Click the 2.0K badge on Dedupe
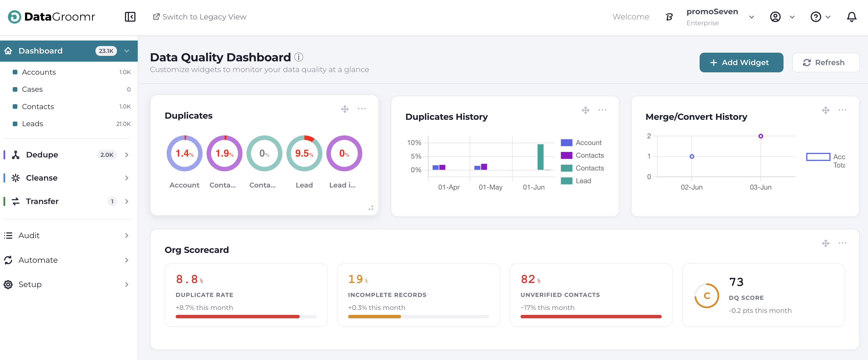Image resolution: width=868 pixels, height=360 pixels. [x=107, y=155]
